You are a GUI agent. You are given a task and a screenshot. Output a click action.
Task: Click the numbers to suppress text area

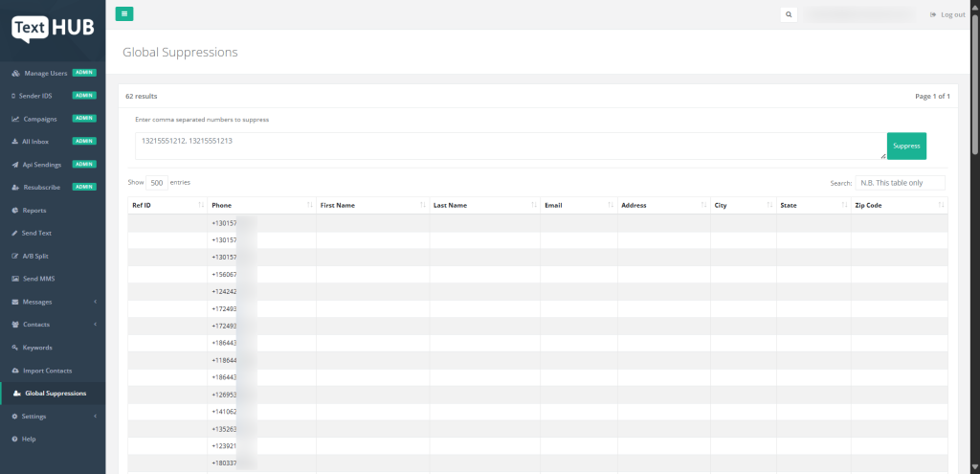[509, 146]
